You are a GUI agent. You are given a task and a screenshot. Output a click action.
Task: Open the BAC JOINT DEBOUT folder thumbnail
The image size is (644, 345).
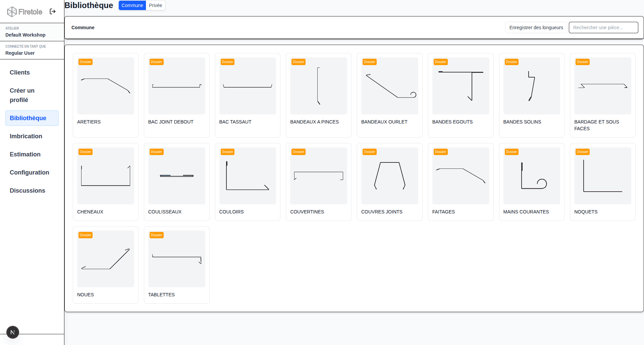coord(177,86)
